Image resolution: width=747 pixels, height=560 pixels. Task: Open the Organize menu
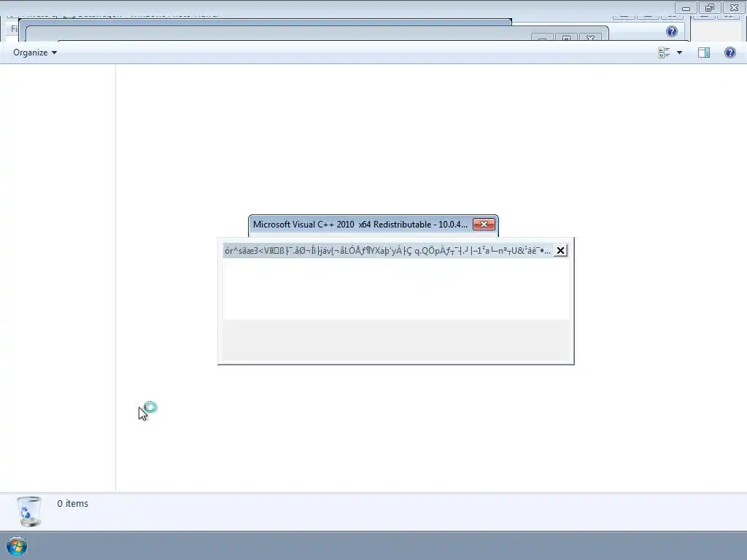click(35, 52)
